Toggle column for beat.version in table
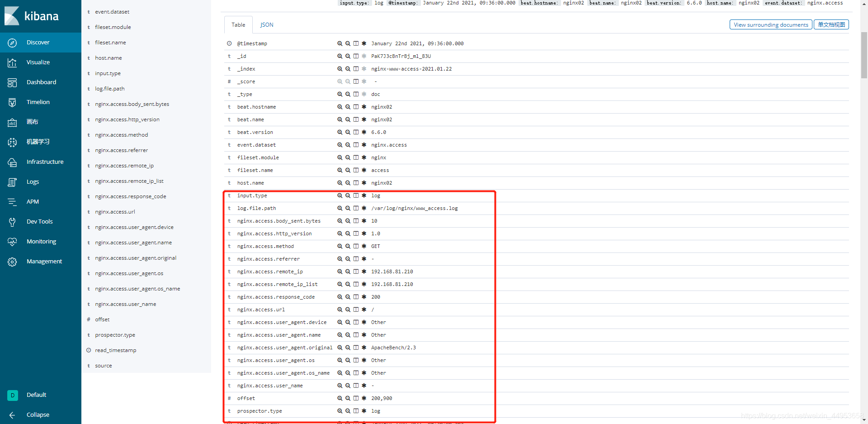 [356, 132]
